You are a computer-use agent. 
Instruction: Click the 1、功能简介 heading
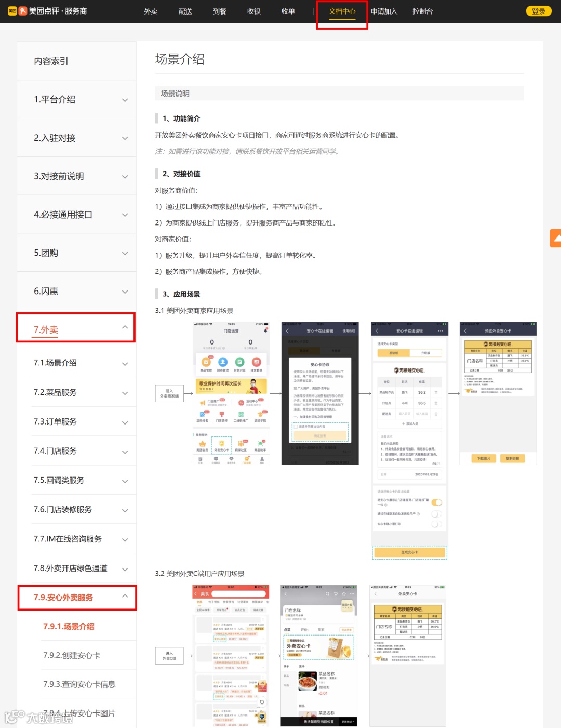[x=181, y=118]
